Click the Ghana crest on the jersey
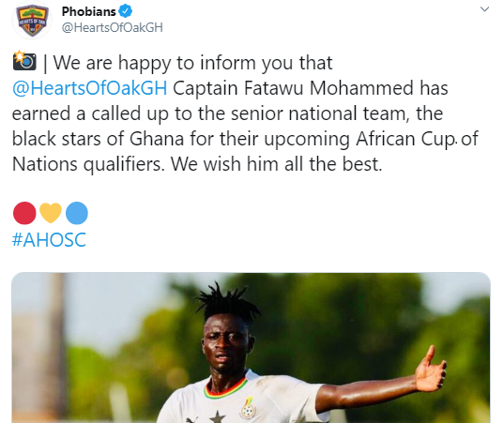Screen dimensions: 504x423 [248, 409]
